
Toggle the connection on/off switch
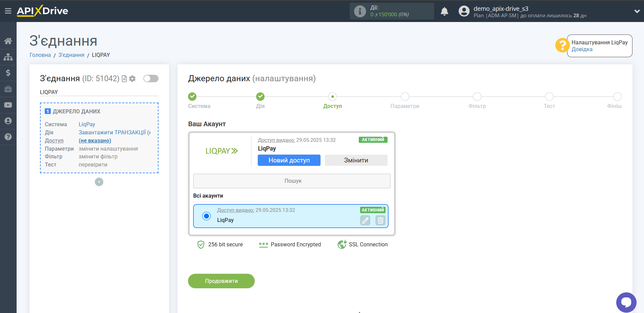(151, 79)
